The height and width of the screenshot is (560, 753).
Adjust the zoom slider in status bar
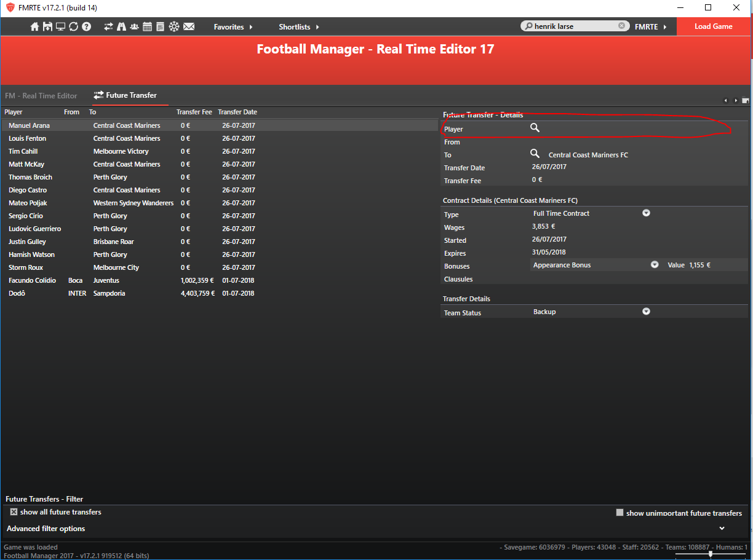click(x=711, y=554)
